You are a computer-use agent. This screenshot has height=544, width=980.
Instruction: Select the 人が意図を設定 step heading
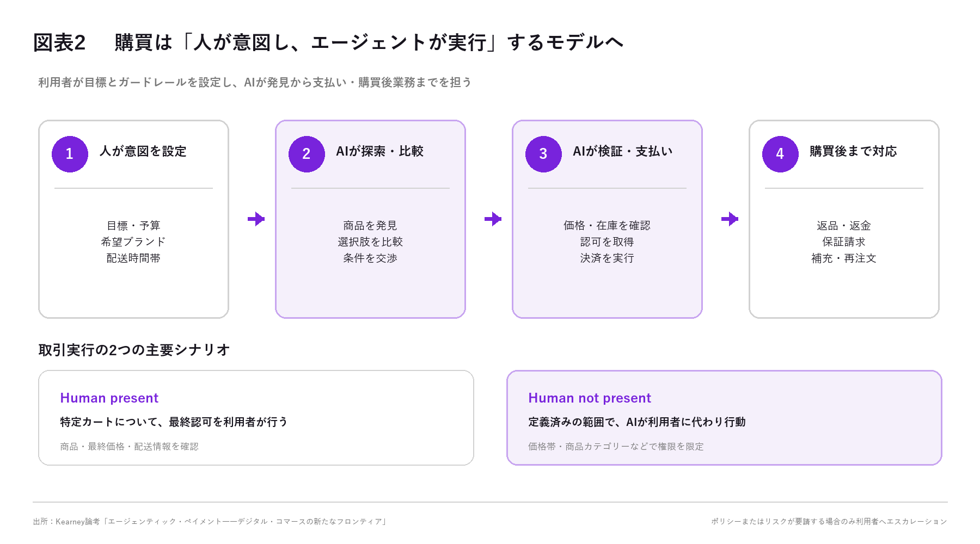pyautogui.click(x=143, y=151)
